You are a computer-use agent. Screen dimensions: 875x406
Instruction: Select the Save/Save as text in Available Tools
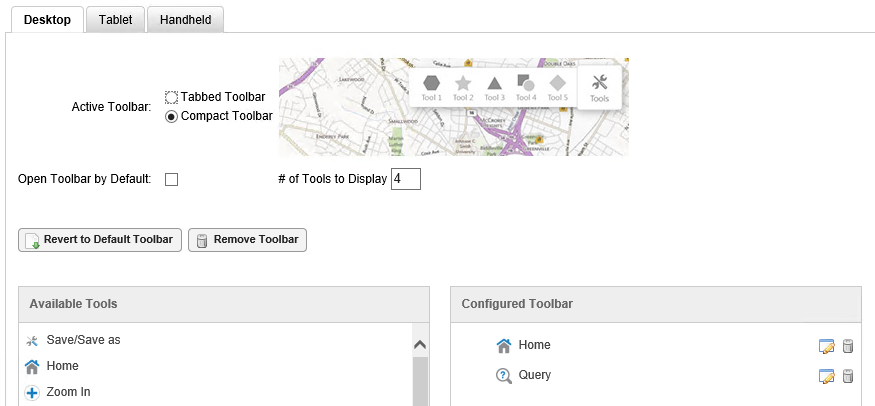click(83, 340)
